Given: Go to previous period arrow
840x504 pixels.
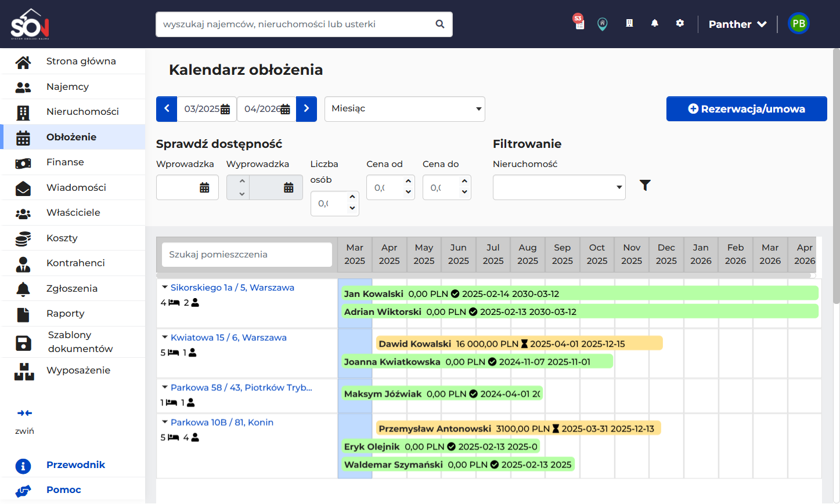Looking at the screenshot, I should pos(167,109).
